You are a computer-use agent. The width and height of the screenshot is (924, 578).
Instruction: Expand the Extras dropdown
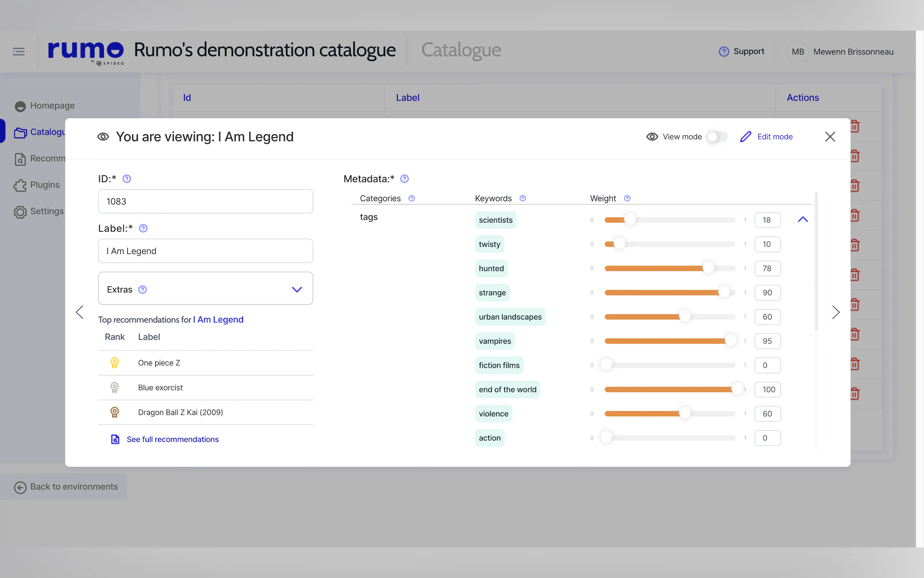coord(297,289)
